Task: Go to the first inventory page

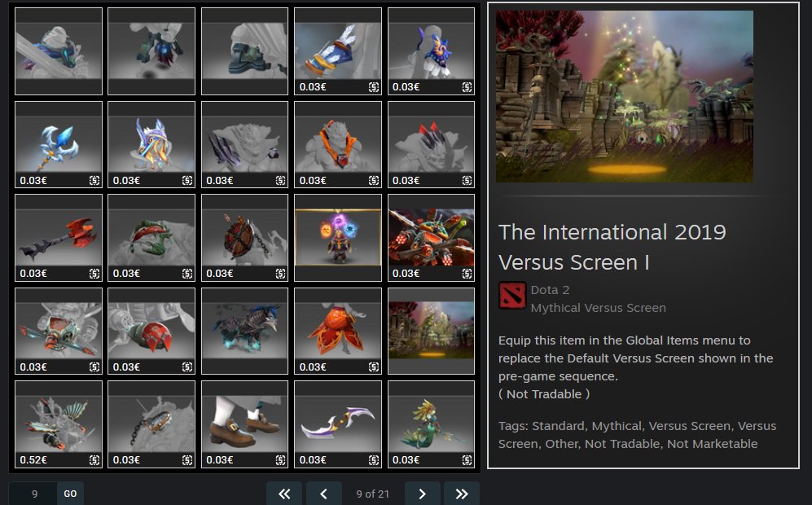Action: tap(283, 494)
